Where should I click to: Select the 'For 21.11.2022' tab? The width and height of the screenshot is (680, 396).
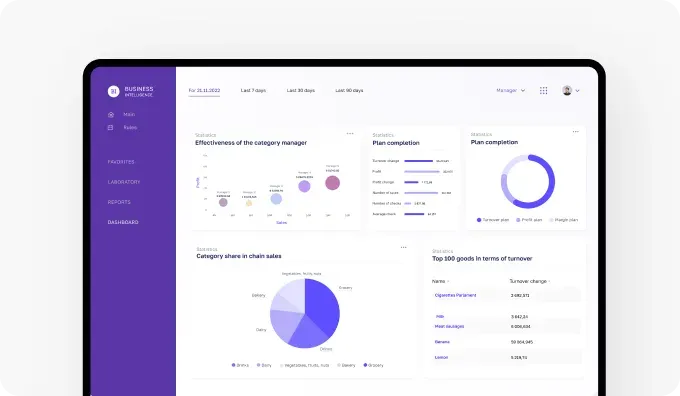[x=204, y=90]
